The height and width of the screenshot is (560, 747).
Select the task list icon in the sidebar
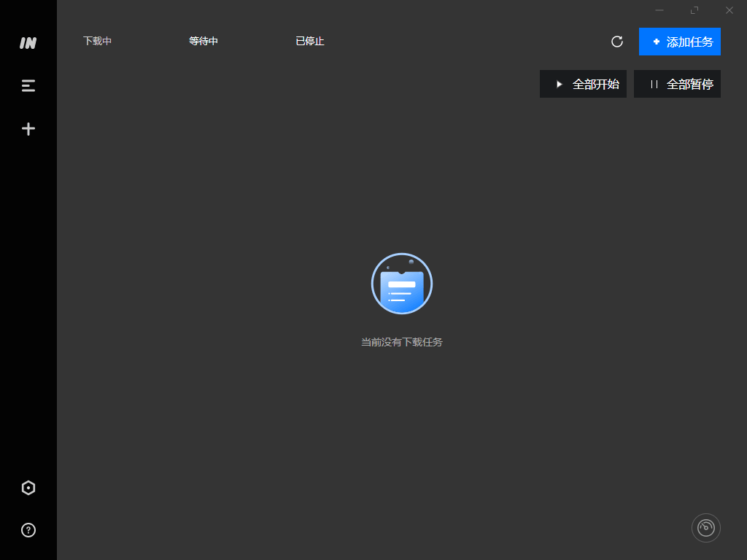point(28,85)
